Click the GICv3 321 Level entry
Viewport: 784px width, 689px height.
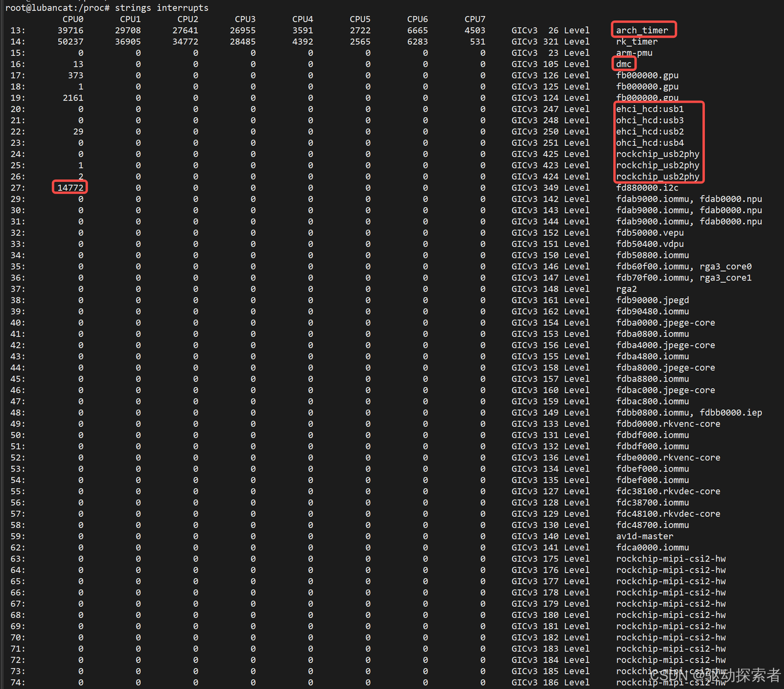coord(549,41)
